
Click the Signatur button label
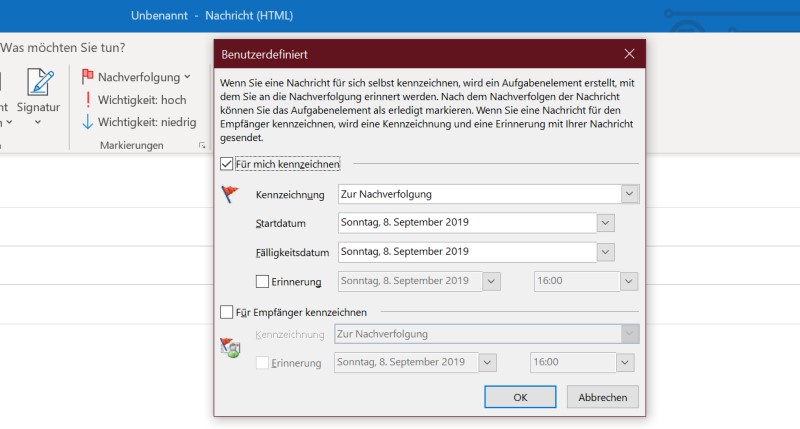38,107
